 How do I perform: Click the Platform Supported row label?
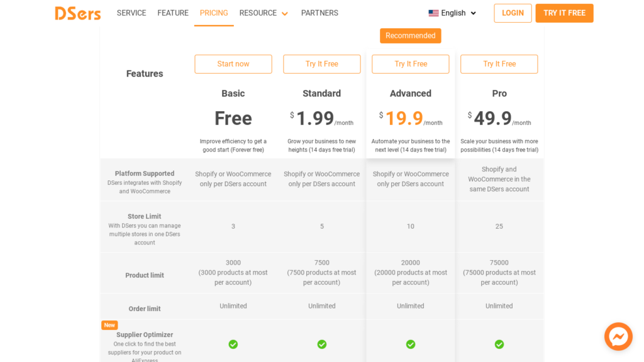pyautogui.click(x=145, y=173)
